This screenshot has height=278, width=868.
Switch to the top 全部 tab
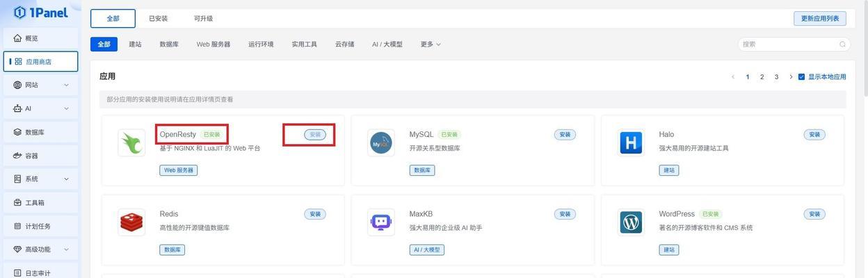click(113, 19)
